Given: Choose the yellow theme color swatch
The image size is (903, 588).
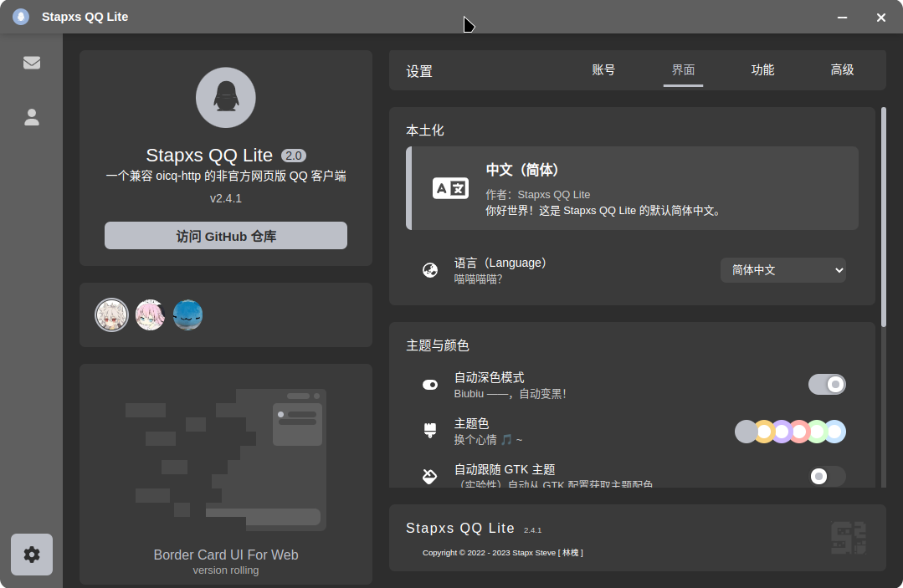Looking at the screenshot, I should (764, 432).
